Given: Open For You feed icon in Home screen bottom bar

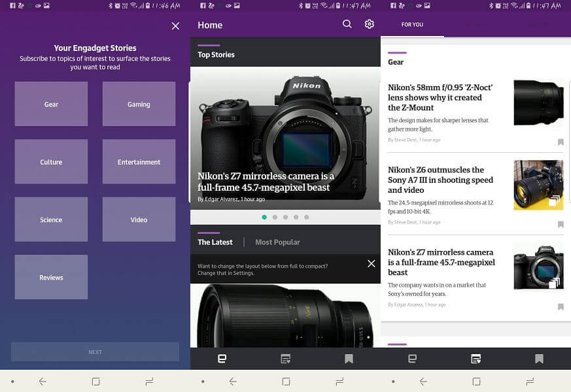Looking at the screenshot, I should tap(285, 359).
